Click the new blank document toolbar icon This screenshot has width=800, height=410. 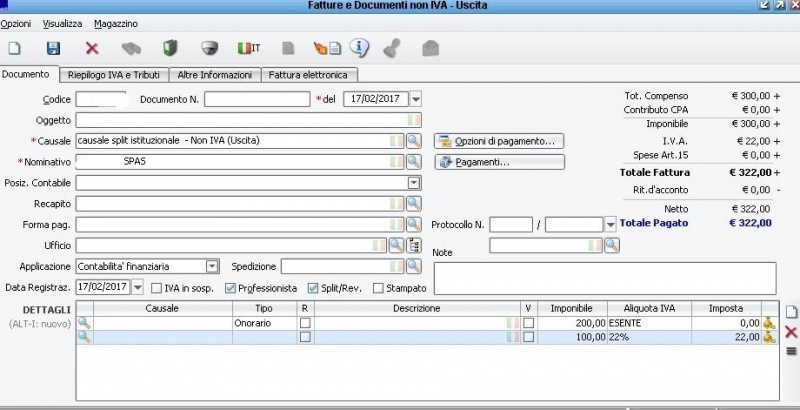(x=14, y=47)
